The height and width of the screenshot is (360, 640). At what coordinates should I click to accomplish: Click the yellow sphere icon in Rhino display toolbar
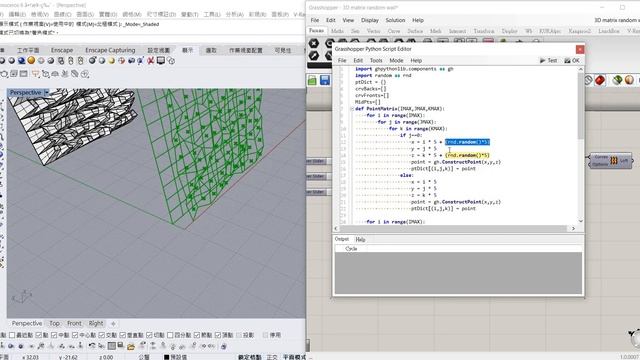click(x=111, y=60)
